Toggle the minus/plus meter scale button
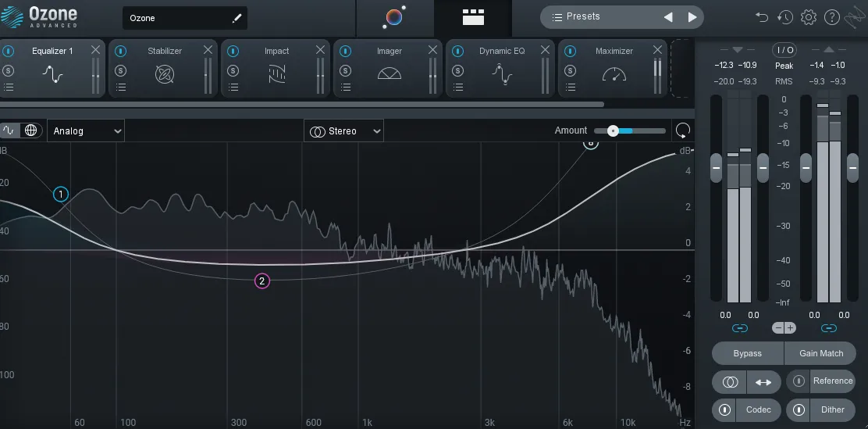This screenshot has height=429, width=868. (x=784, y=328)
